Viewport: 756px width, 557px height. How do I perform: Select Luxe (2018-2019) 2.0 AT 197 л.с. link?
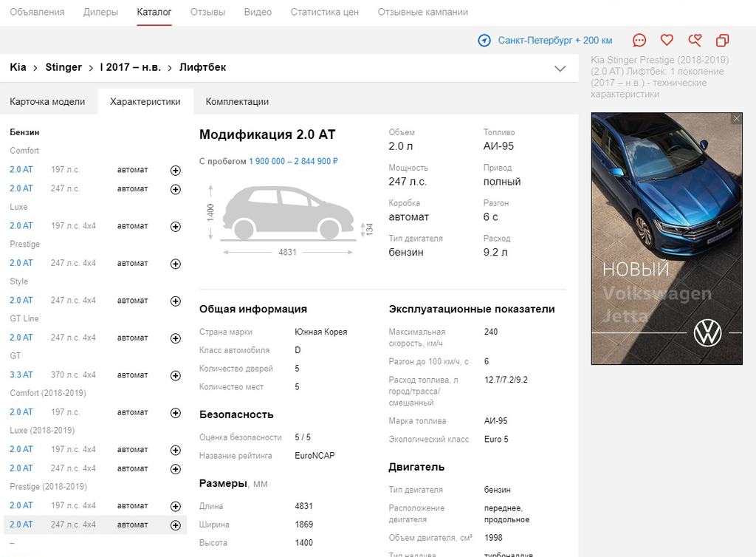(21, 449)
